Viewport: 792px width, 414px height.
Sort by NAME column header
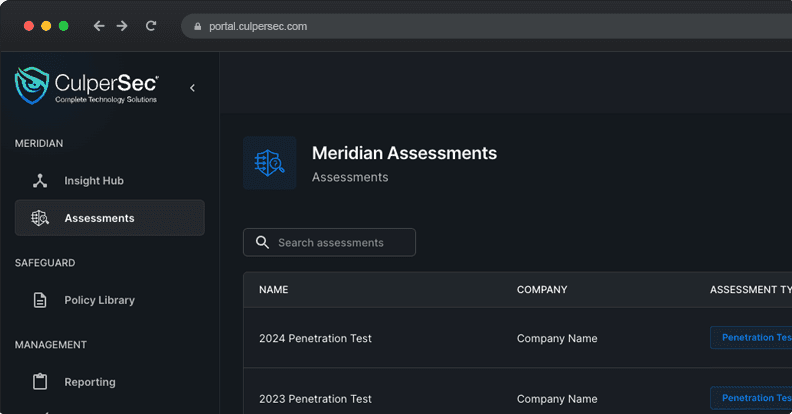[x=274, y=290]
